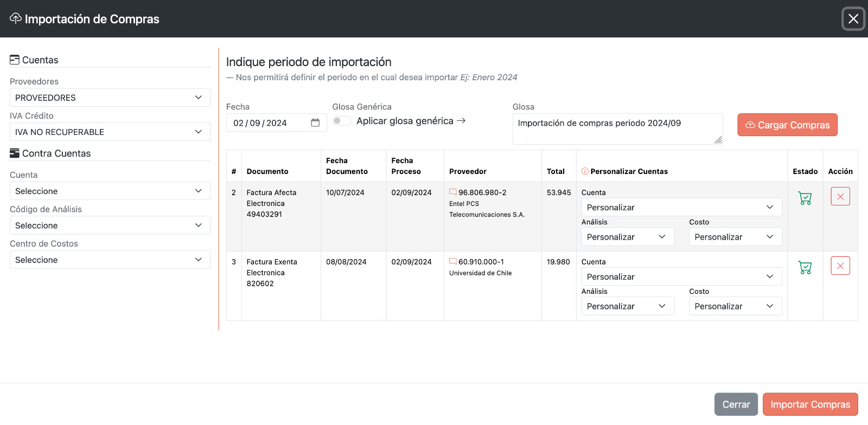Open Costo dropdown for Universidad de Chile row

(x=735, y=306)
